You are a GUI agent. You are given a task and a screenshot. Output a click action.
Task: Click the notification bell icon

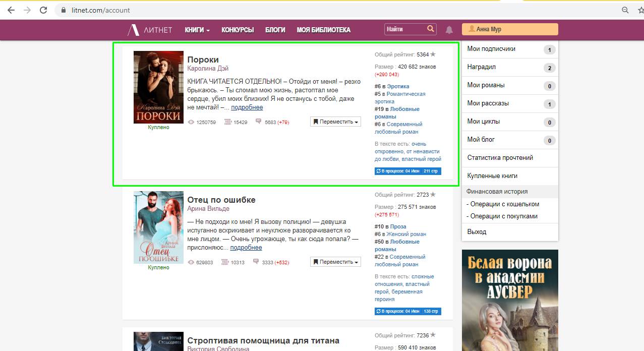(x=449, y=30)
